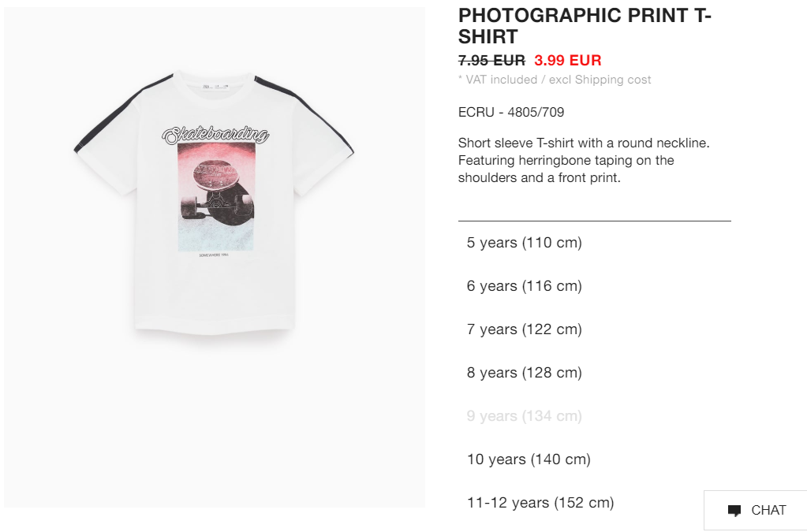Click the shirt neck label tag
Image resolution: width=807 pixels, height=532 pixels.
[215, 87]
